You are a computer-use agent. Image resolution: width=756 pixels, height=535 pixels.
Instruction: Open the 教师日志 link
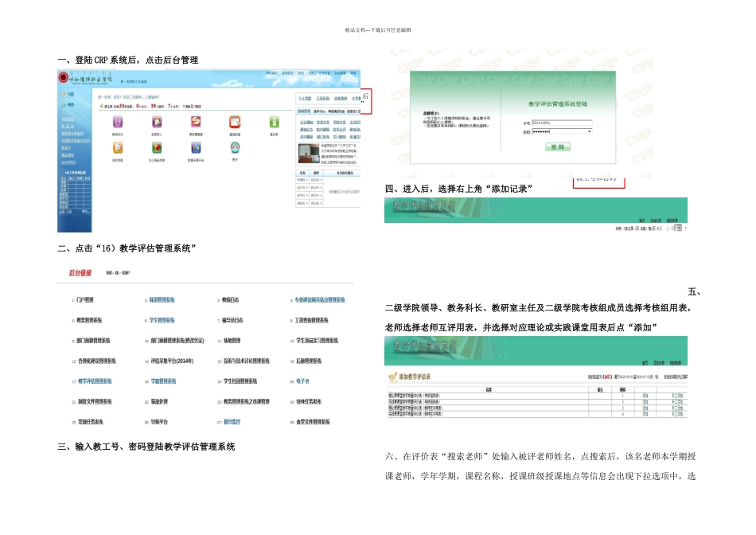pos(231,300)
